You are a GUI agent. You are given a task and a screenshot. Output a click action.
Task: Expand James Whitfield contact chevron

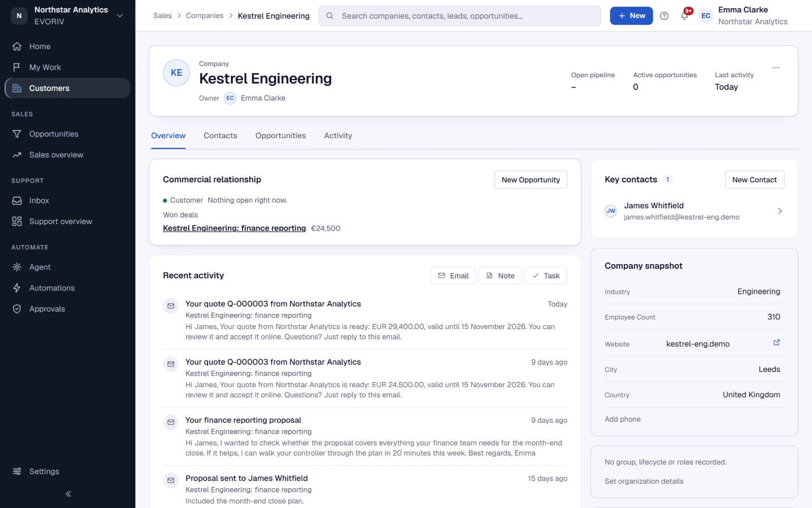pyautogui.click(x=780, y=211)
